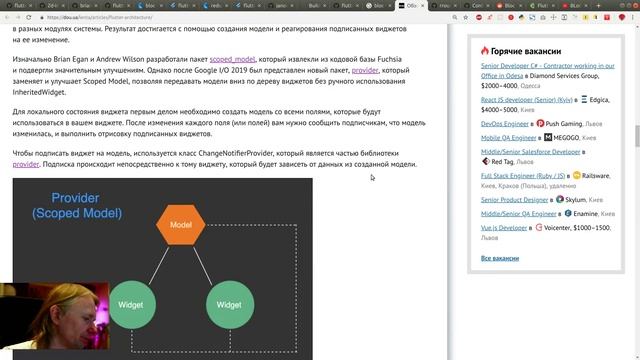Switch to the 'redu' tab

click(x=216, y=6)
